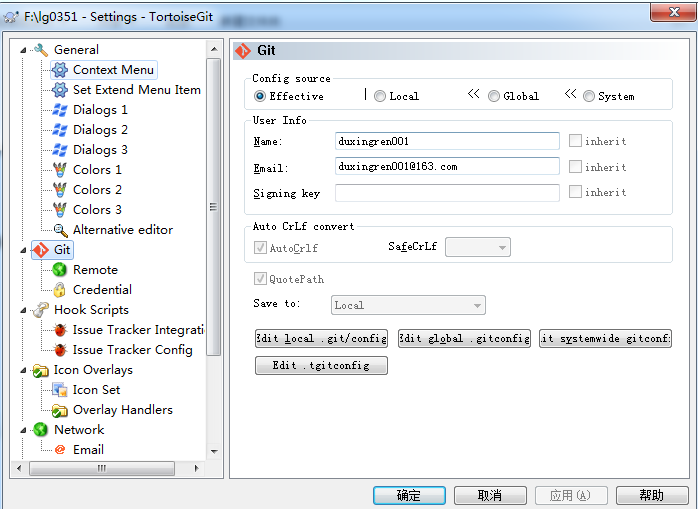This screenshot has width=698, height=509.
Task: Choose the System config source radio
Action: (588, 96)
